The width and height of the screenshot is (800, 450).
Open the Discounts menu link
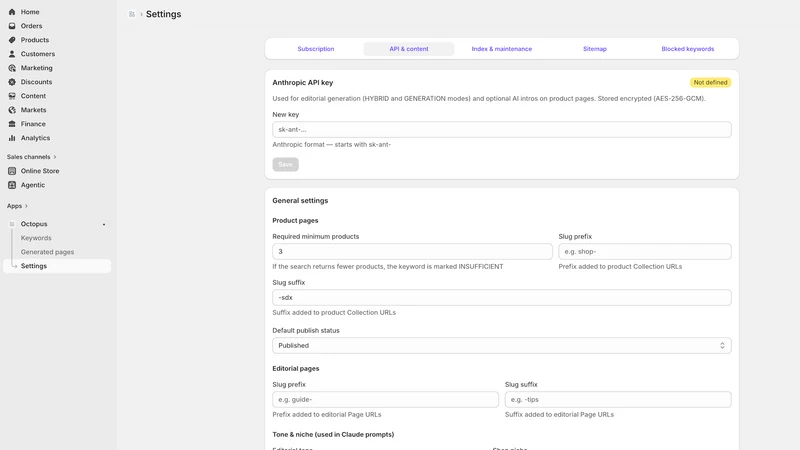(36, 82)
